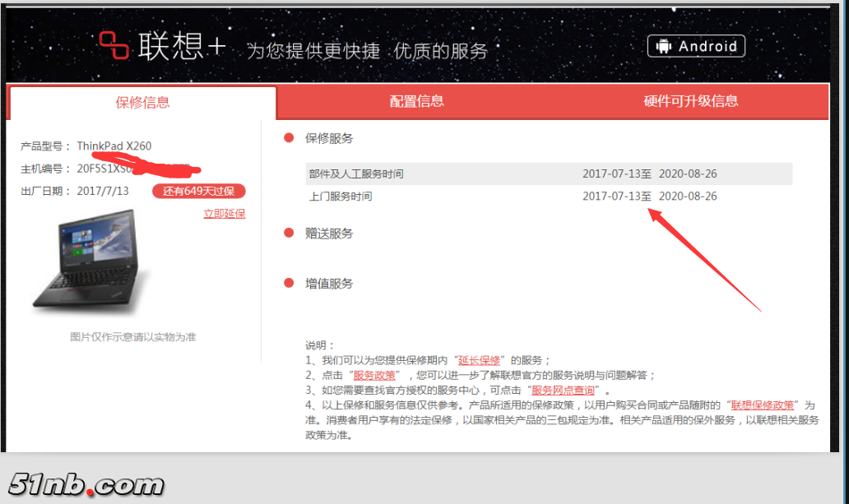849x504 pixels.
Task: Select the 硬件可升级信息 tab
Action: [690, 102]
